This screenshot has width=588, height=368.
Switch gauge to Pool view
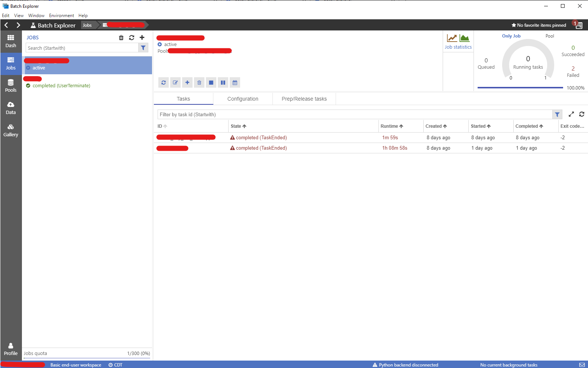click(x=550, y=36)
